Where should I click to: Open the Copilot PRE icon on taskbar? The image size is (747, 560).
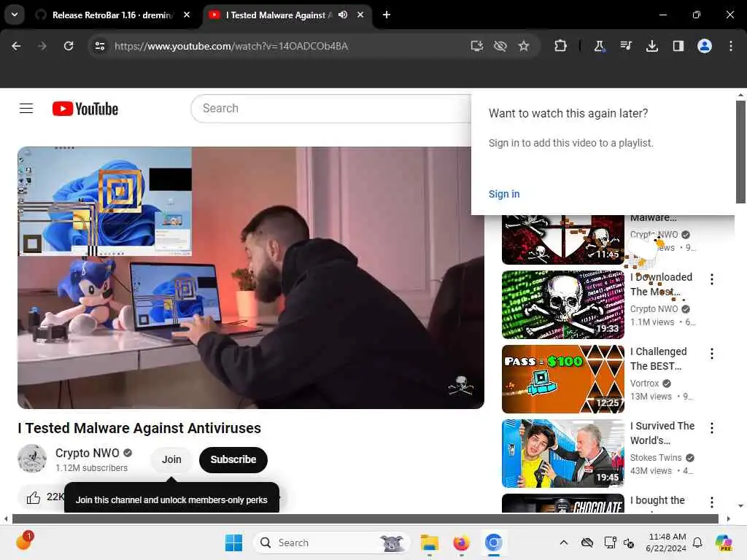pos(724,542)
